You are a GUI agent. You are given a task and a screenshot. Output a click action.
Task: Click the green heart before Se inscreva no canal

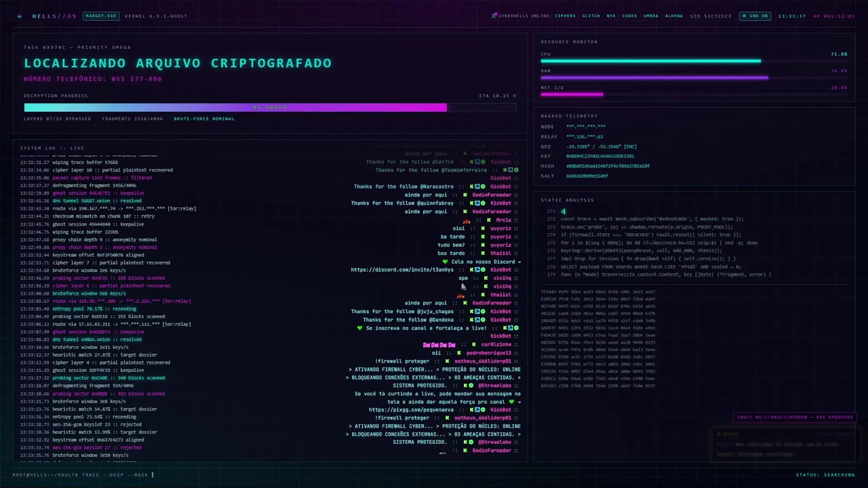click(x=360, y=328)
